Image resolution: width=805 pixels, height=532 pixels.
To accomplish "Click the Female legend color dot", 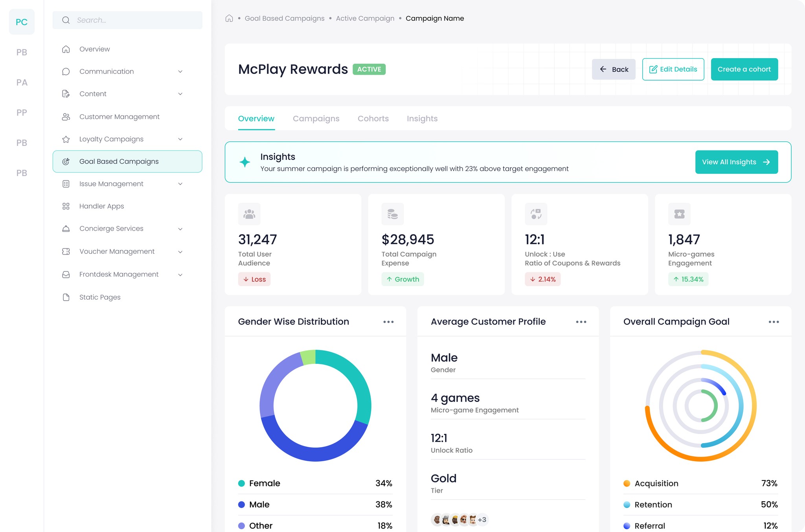I will click(242, 483).
